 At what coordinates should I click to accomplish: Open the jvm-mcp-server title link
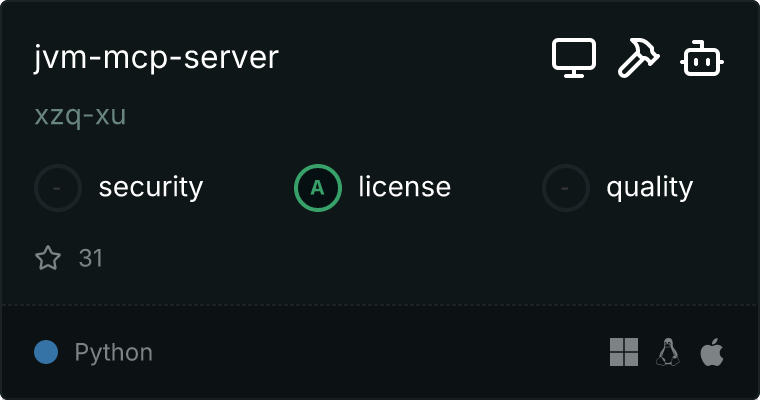pos(156,58)
